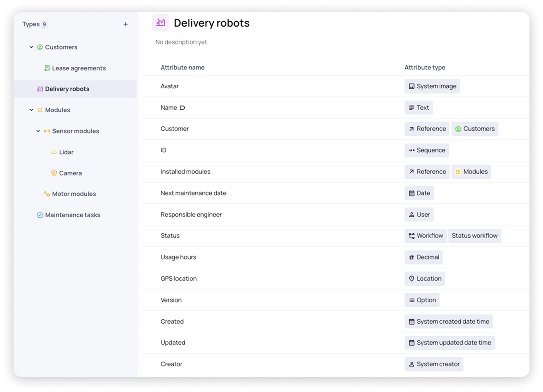Collapse the Sensor modules chevron
The image size is (543, 392).
[x=38, y=131]
